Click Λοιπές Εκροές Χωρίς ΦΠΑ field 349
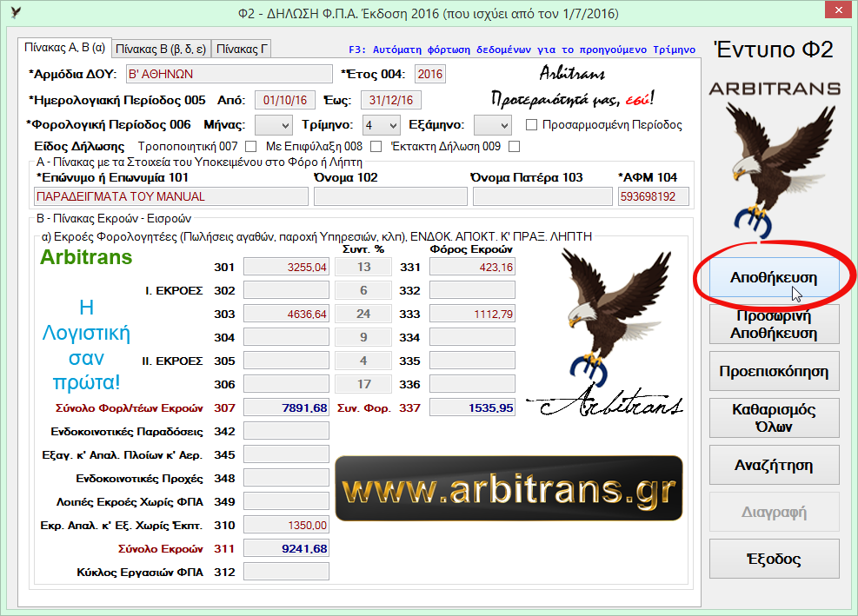This screenshot has height=616, width=858. click(x=286, y=501)
